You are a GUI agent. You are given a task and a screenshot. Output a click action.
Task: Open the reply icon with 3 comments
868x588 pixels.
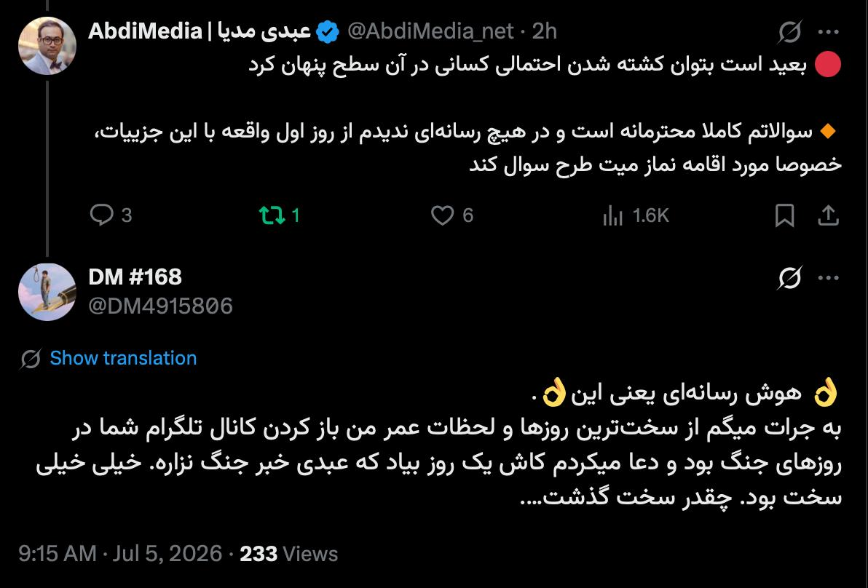(x=102, y=215)
